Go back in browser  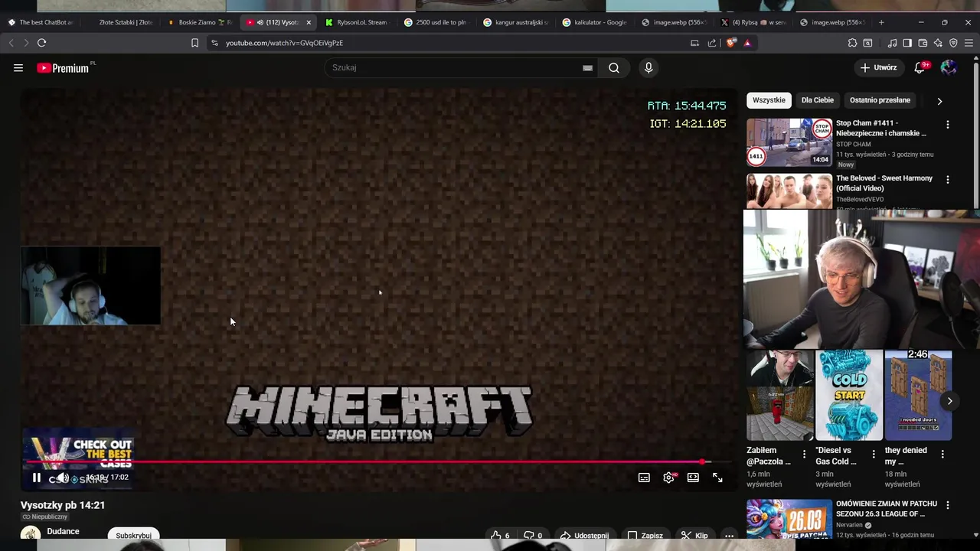pyautogui.click(x=11, y=43)
